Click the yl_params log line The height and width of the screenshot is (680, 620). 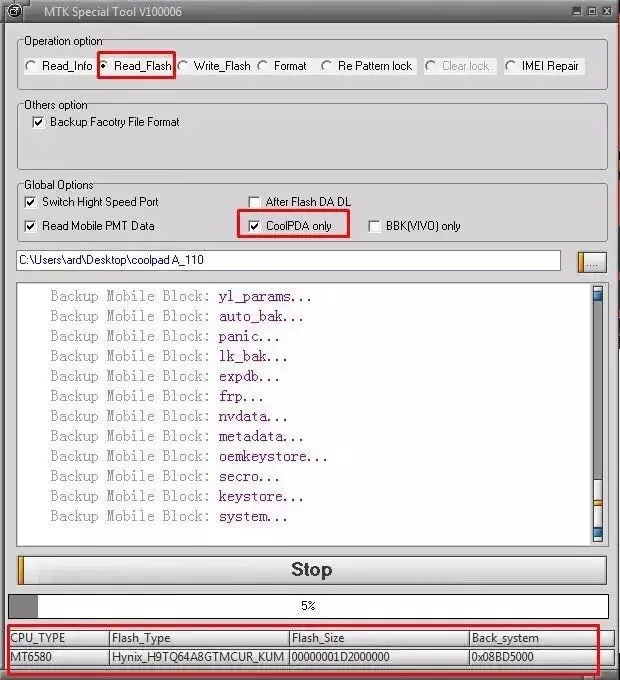[x=181, y=297]
